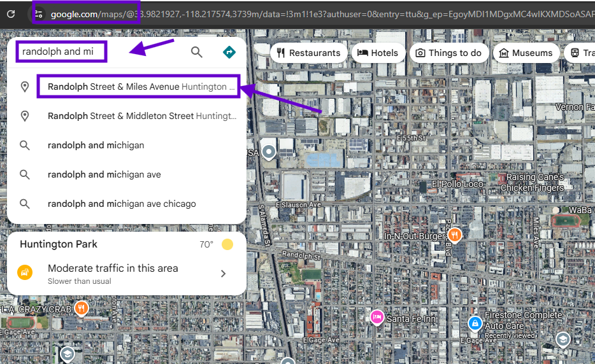This screenshot has width=595, height=364.
Task: Click the 'Slower than usual' text
Action: (79, 281)
